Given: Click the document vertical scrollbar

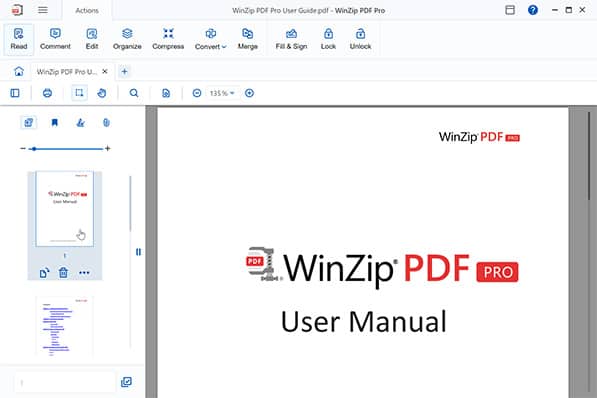Looking at the screenshot, I should 590,156.
